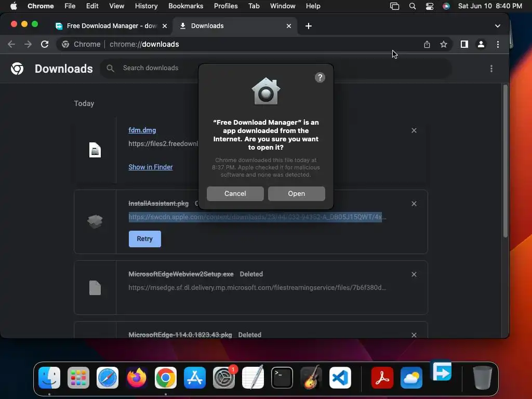
Task: Launch Firefox from the Dock
Action: tap(137, 378)
